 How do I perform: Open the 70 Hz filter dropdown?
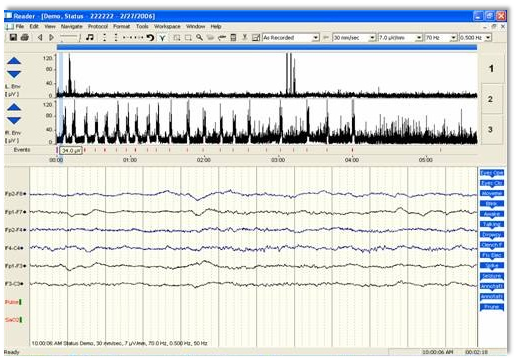tap(441, 38)
